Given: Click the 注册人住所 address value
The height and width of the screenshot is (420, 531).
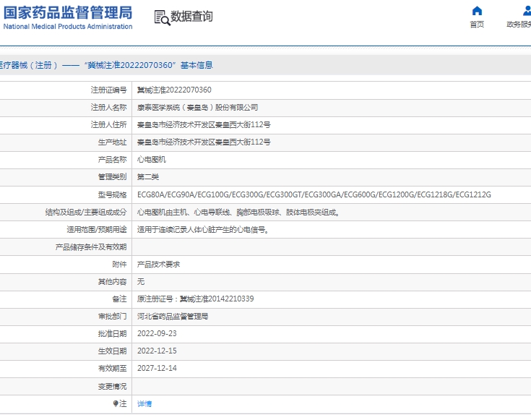Looking at the screenshot, I should 204,125.
